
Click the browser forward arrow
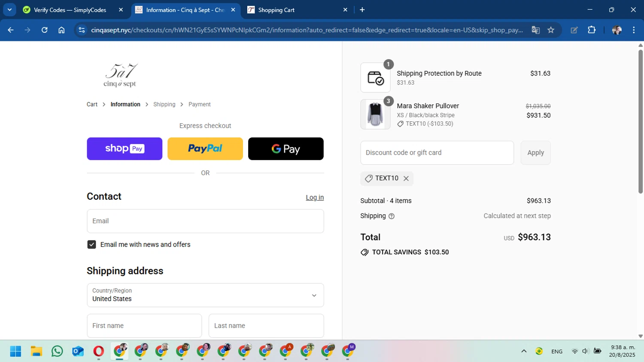27,30
